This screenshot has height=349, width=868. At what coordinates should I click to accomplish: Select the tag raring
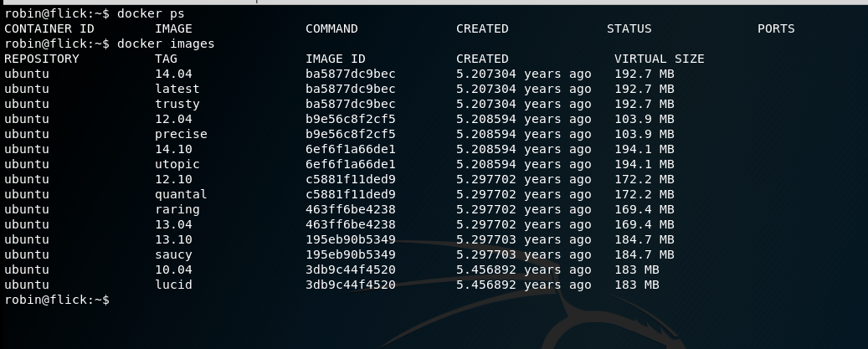pos(177,209)
